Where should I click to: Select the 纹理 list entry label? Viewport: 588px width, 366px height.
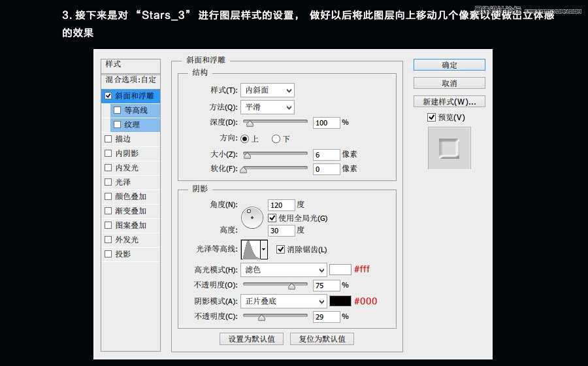pos(132,124)
